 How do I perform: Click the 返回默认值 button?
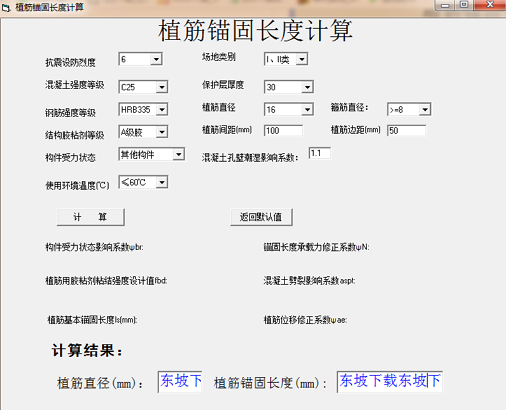[261, 217]
